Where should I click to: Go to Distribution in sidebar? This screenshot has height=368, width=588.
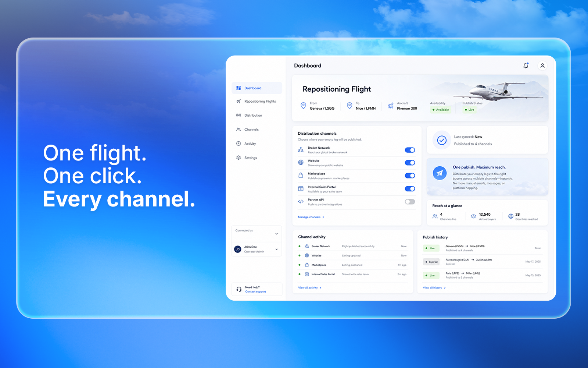[x=257, y=115]
